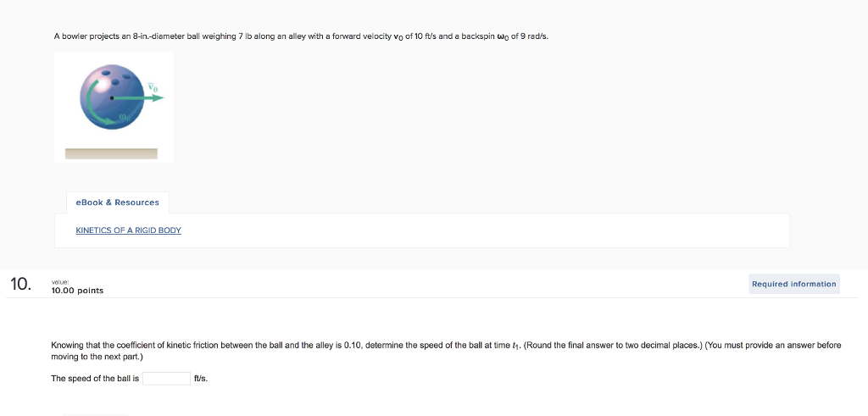Click "The speed of the ball is" label
This screenshot has height=416, width=868.
[95, 379]
